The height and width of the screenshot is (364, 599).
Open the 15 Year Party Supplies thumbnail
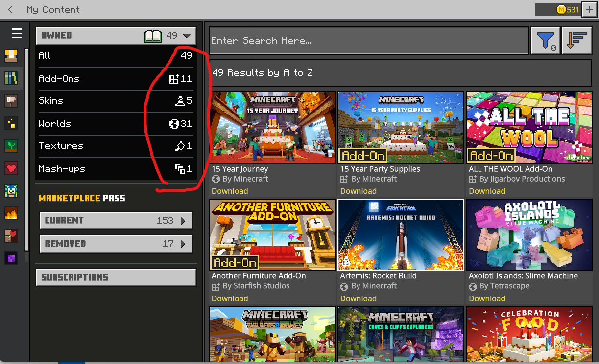(401, 128)
